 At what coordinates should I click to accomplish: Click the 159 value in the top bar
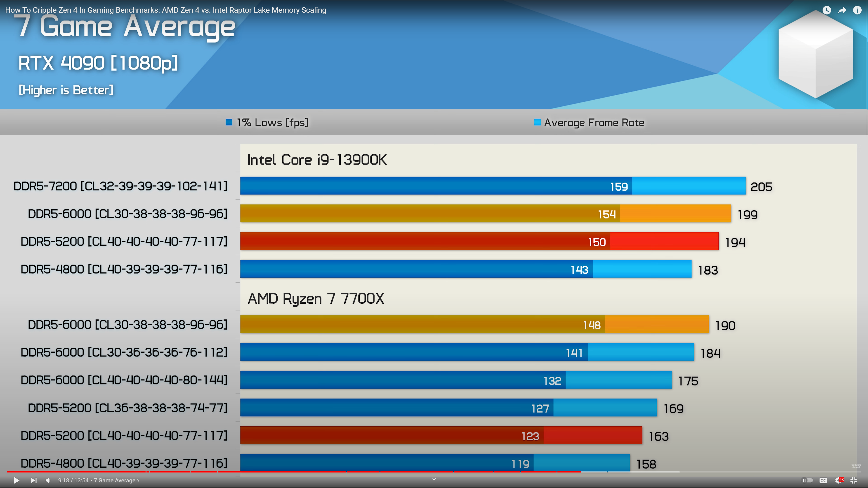coord(619,187)
